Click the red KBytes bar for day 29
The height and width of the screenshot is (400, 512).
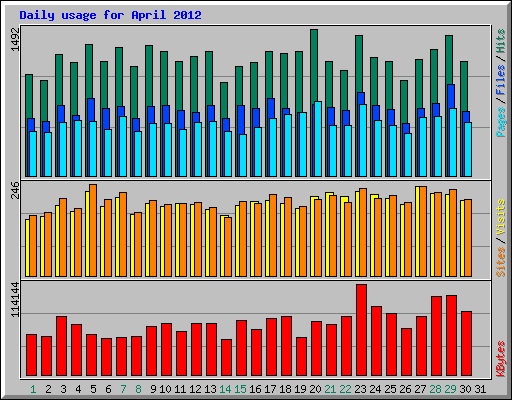[451, 336]
